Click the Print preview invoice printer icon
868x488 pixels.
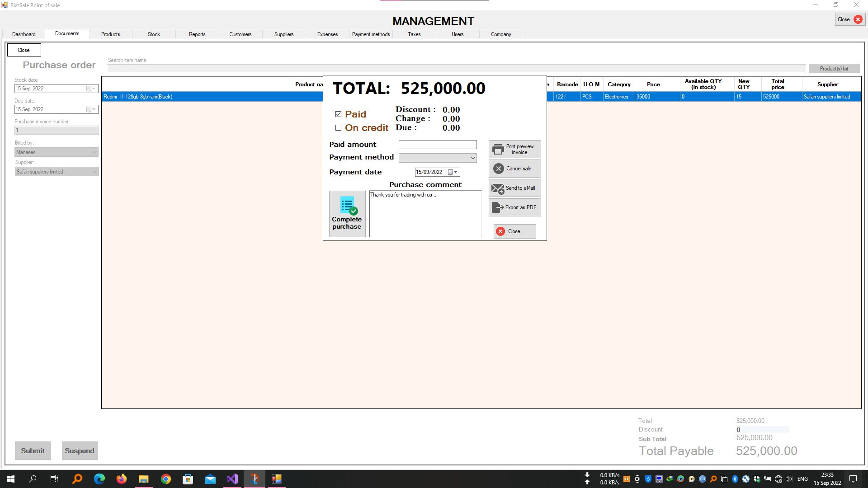click(x=498, y=150)
